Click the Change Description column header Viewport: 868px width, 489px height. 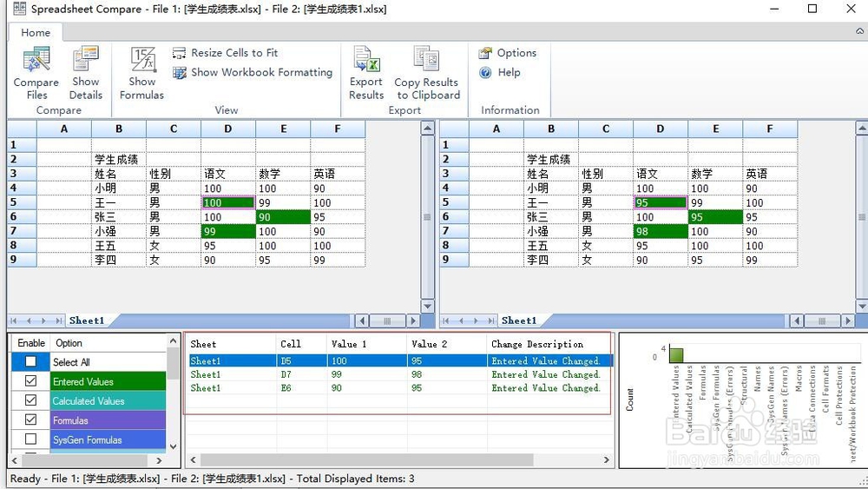tap(549, 344)
